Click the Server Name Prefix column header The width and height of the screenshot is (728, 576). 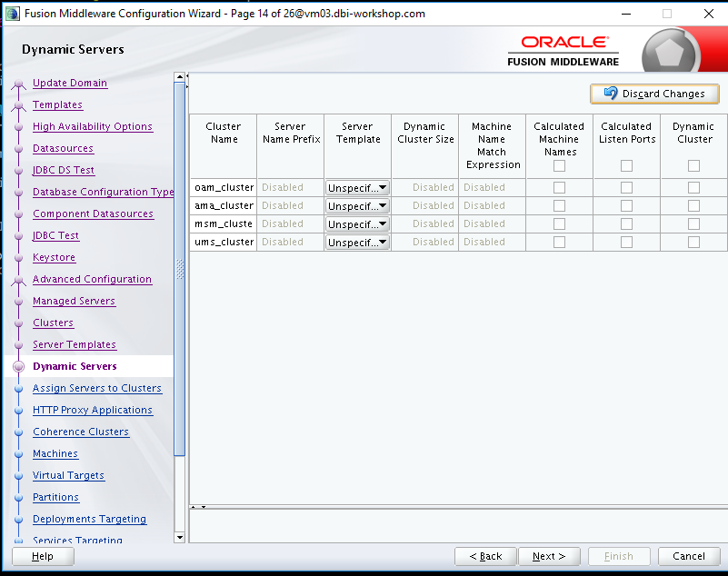pos(291,146)
